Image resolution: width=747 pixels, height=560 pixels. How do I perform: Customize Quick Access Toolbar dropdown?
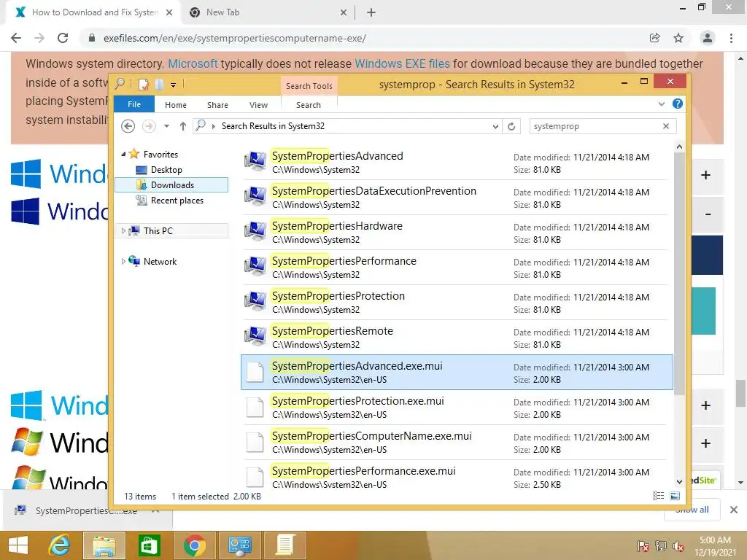pos(174,85)
